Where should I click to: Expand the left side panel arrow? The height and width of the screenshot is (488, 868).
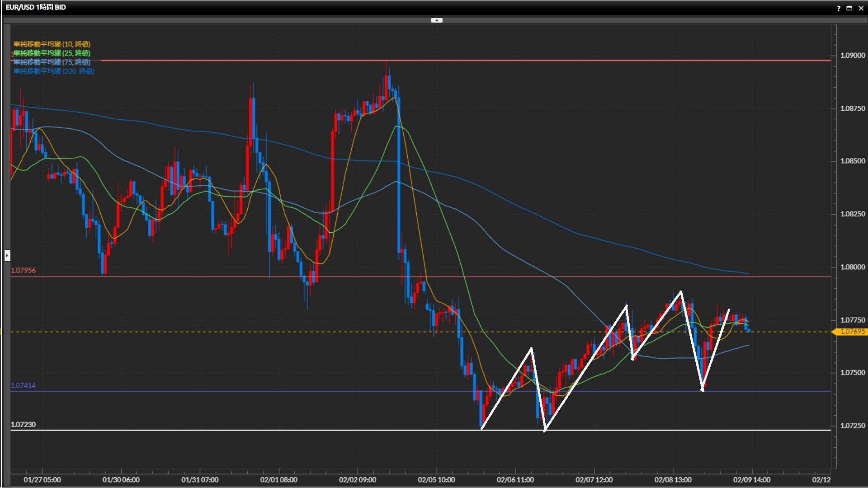(7, 255)
